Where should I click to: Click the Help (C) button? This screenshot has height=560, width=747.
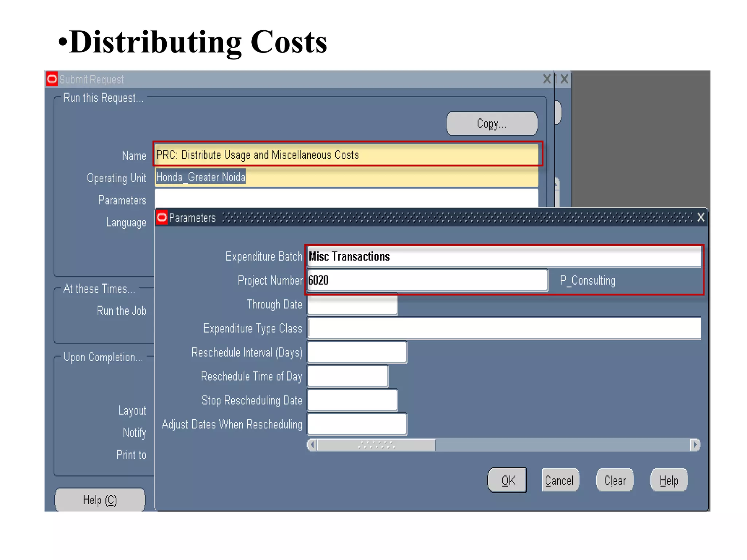[100, 499]
